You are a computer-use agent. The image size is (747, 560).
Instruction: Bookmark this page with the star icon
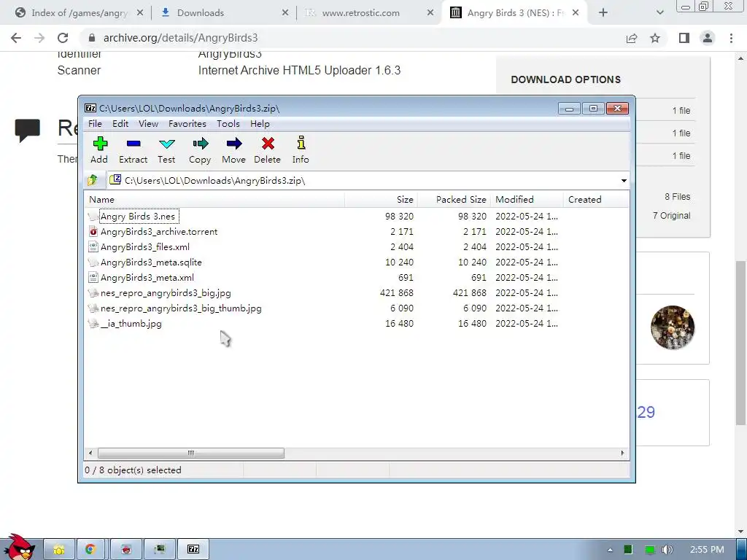coord(655,38)
